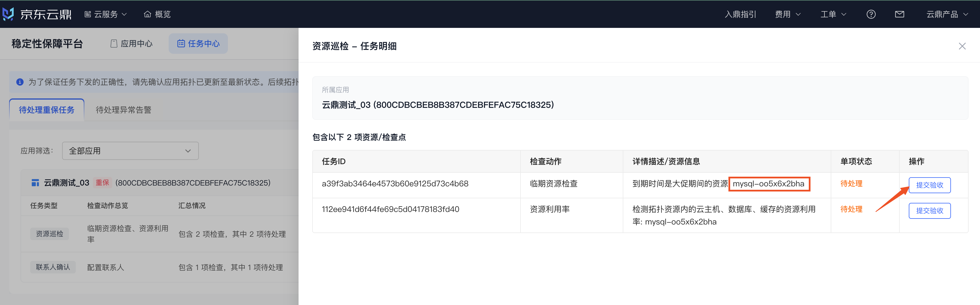Click the 重保 tag beside 云鼎测试_03
The height and width of the screenshot is (305, 980).
coord(102,183)
